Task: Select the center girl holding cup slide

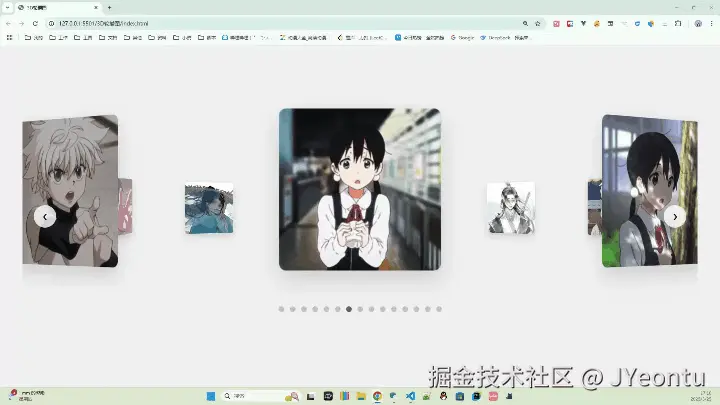Action: (360, 189)
